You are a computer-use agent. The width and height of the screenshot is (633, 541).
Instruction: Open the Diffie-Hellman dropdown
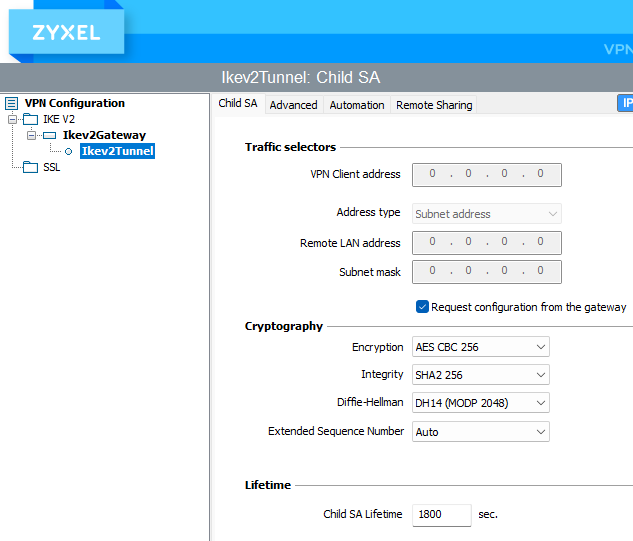point(481,403)
